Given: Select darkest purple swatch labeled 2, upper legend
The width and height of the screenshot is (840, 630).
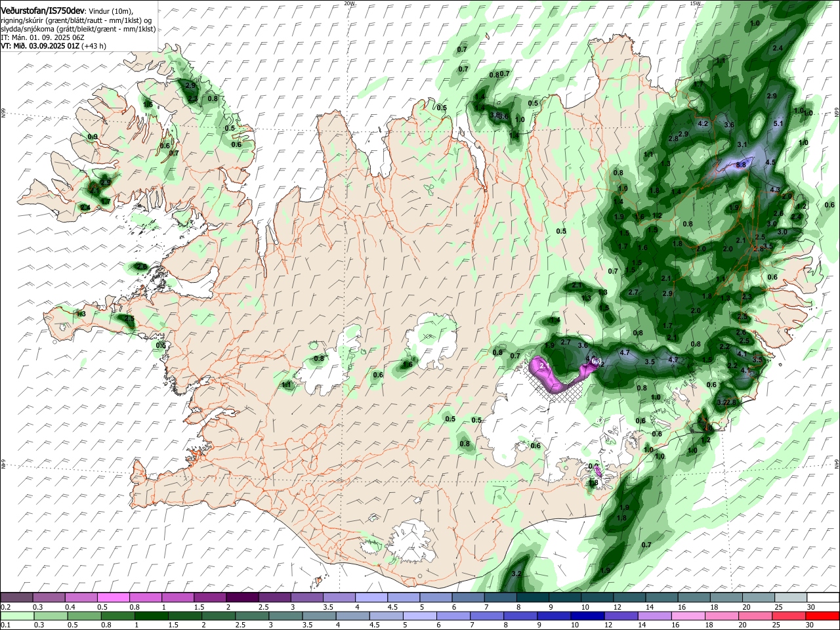Looking at the screenshot, I should pyautogui.click(x=242, y=598).
